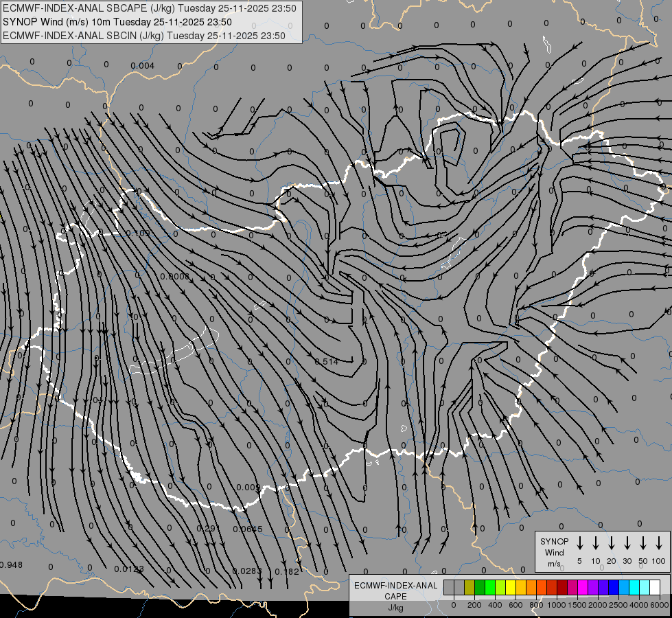The image size is (672, 618).
Task: Click the 0.0283 value on the map
Action: tap(247, 571)
